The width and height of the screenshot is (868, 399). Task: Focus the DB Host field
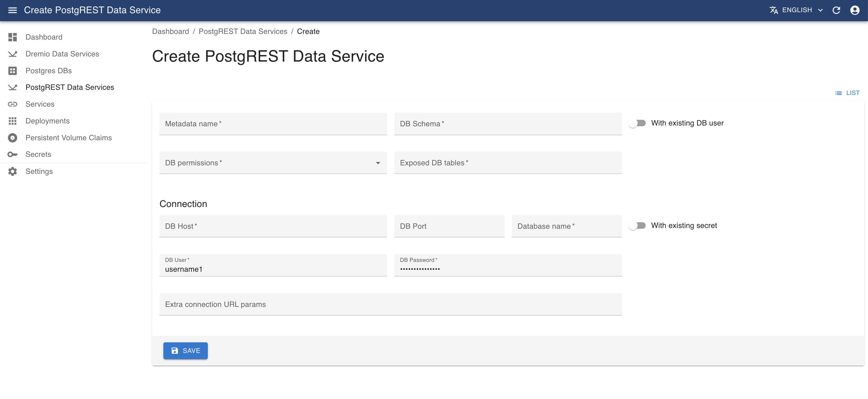[x=273, y=226]
